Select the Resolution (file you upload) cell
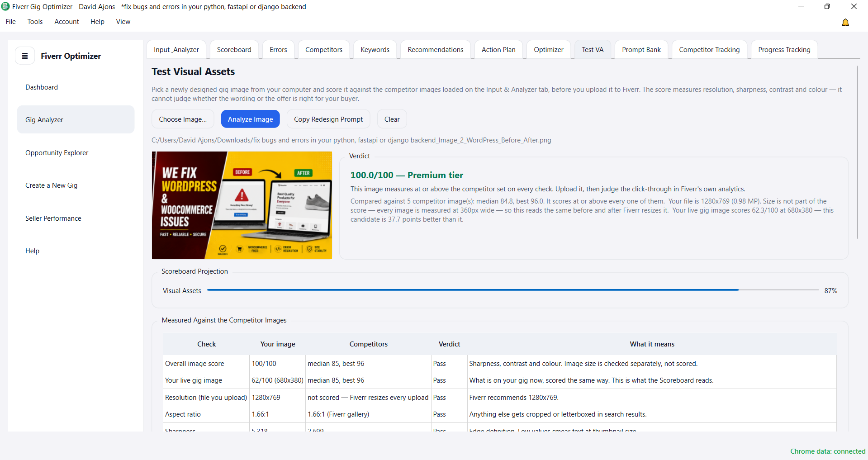The height and width of the screenshot is (460, 868). click(x=206, y=398)
